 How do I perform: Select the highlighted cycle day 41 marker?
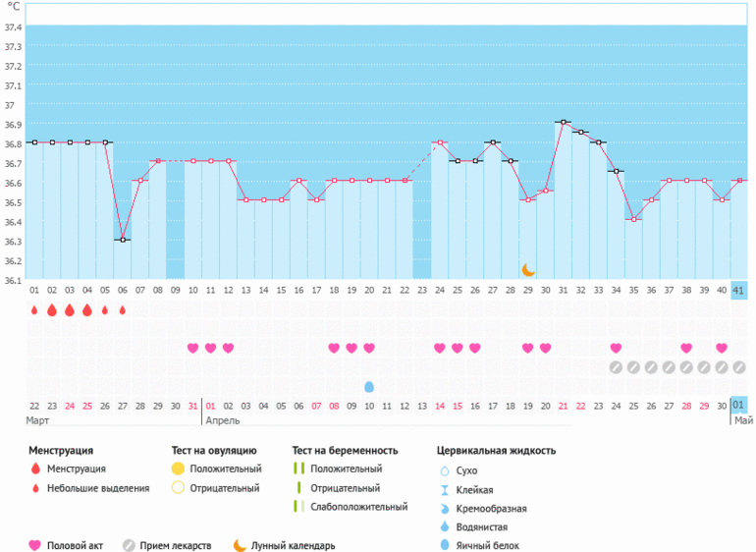[739, 290]
